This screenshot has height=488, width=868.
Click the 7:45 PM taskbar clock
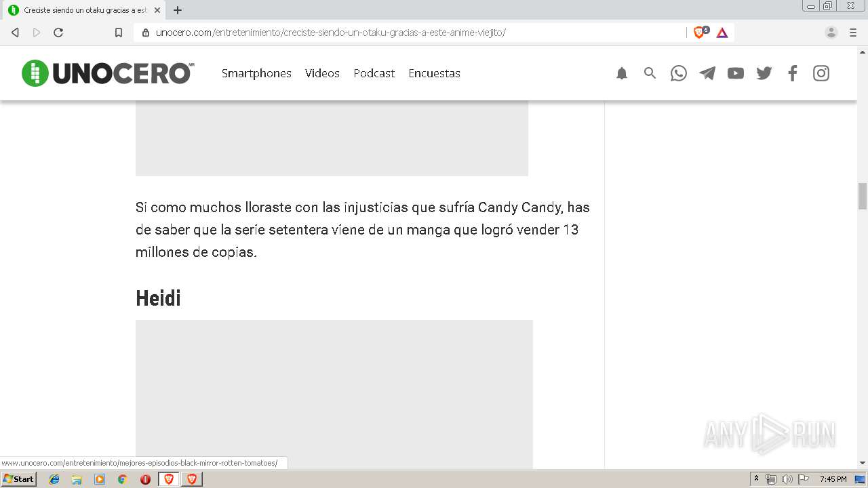(x=833, y=479)
